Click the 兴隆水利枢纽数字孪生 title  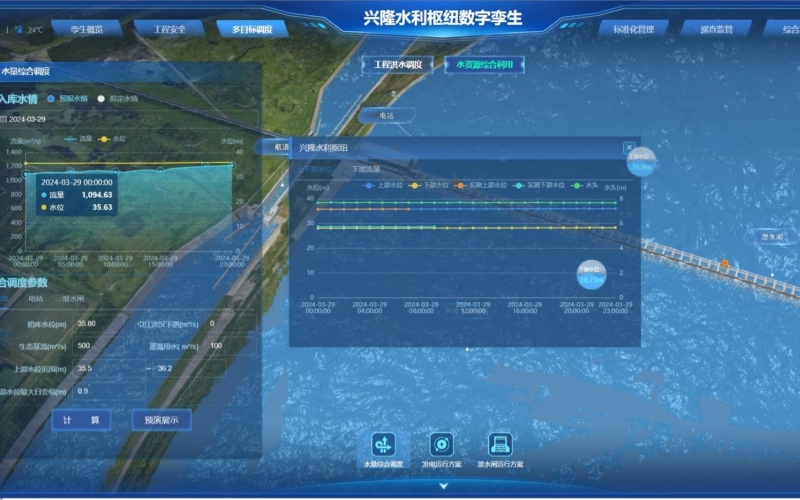(x=443, y=18)
